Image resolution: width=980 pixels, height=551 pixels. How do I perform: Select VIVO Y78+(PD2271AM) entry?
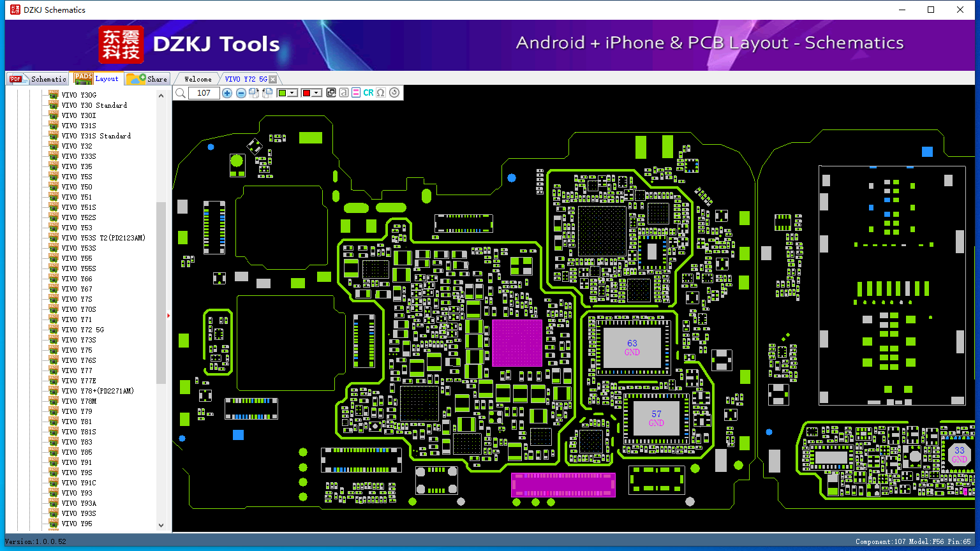pyautogui.click(x=98, y=391)
